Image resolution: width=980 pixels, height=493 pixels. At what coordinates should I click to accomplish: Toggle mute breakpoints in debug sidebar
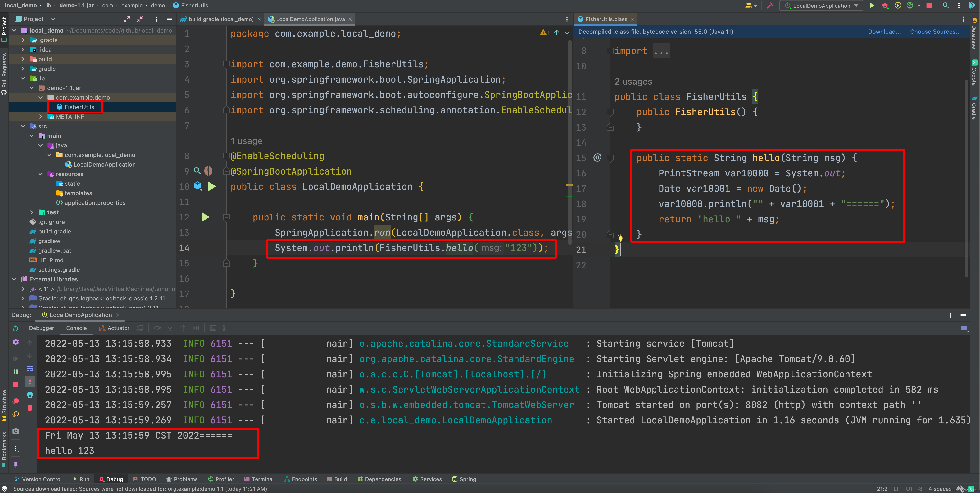16,414
